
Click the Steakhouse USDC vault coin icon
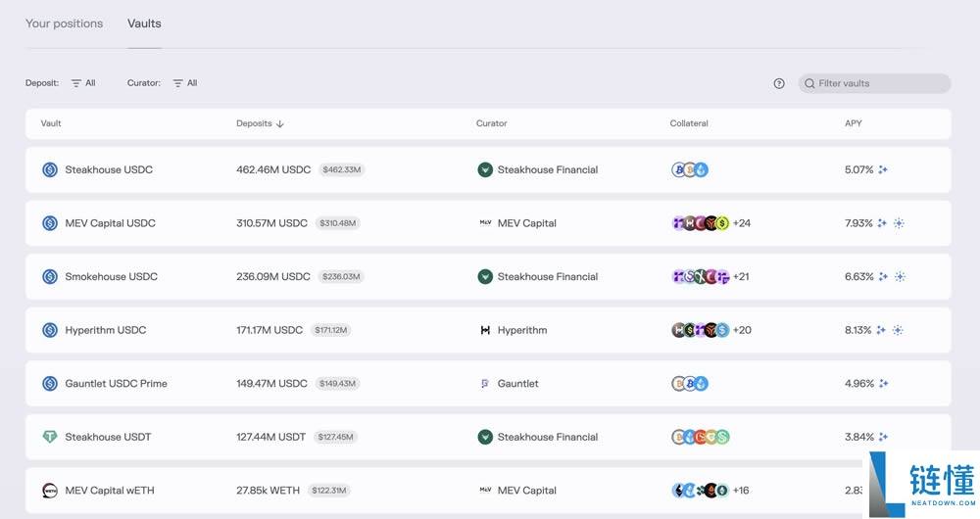click(50, 170)
